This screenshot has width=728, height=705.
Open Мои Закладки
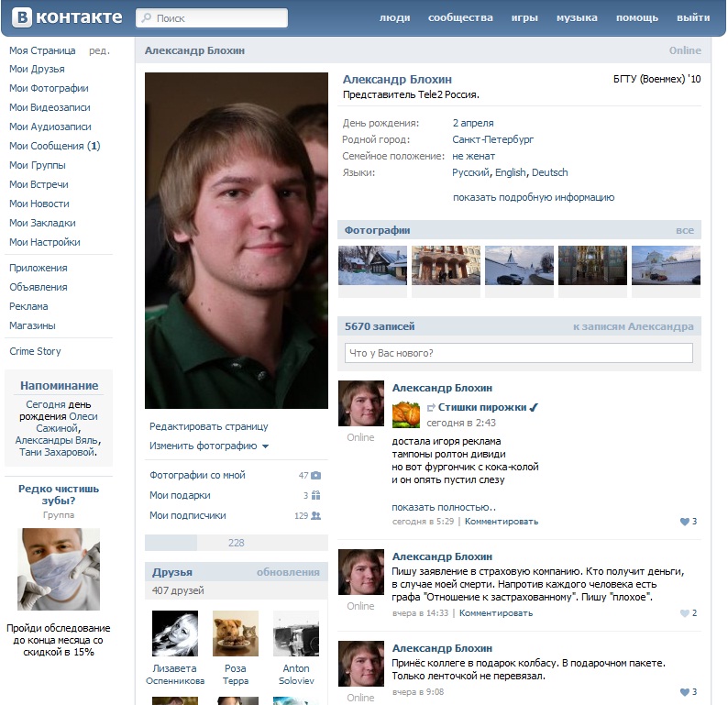coord(42,224)
